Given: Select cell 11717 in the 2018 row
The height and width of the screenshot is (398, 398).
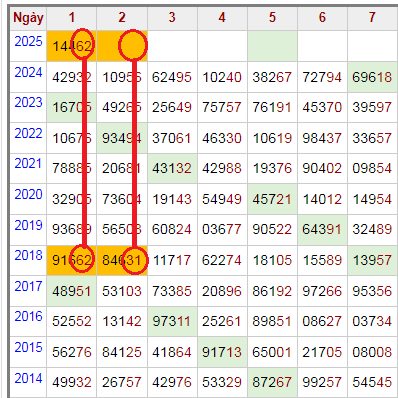Looking at the screenshot, I should click(172, 260).
